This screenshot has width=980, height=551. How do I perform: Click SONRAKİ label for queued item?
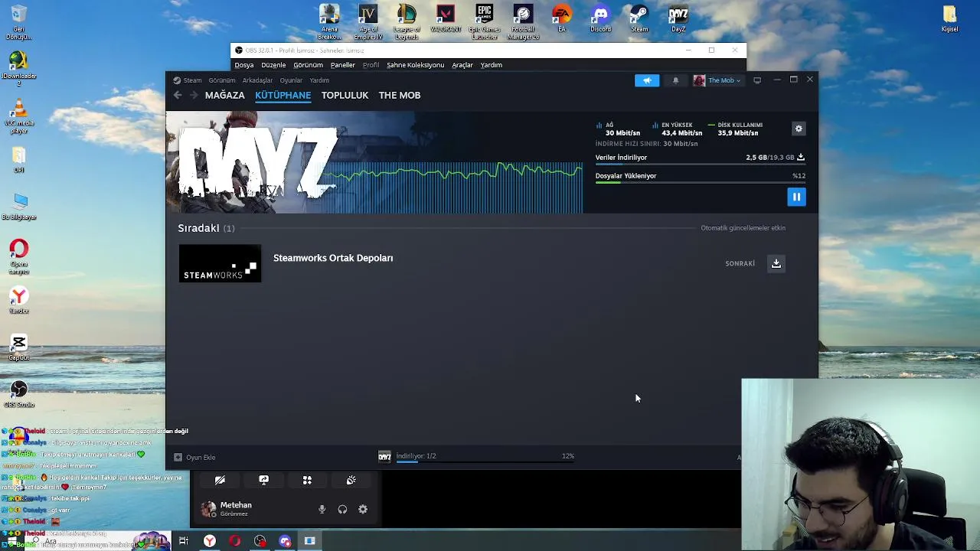click(x=740, y=263)
